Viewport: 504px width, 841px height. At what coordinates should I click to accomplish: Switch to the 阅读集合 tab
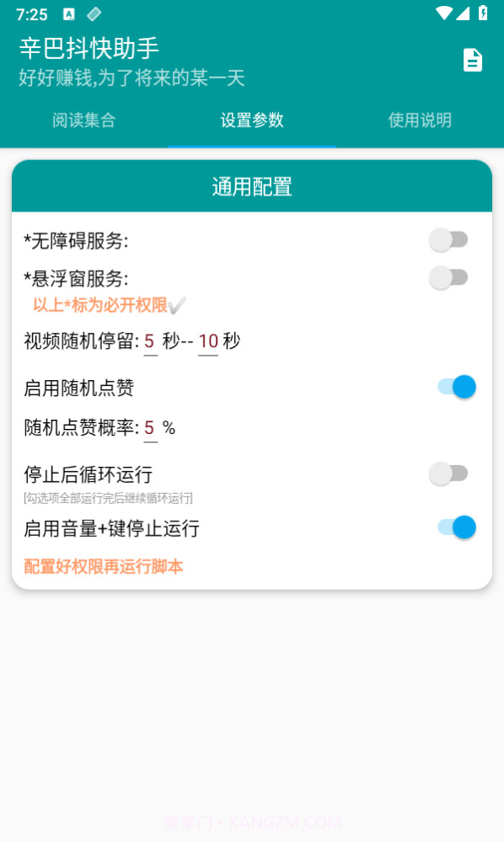point(83,121)
